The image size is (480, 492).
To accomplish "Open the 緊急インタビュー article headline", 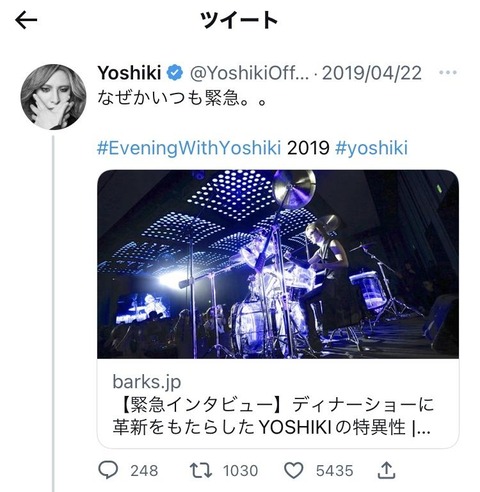I will [x=273, y=416].
